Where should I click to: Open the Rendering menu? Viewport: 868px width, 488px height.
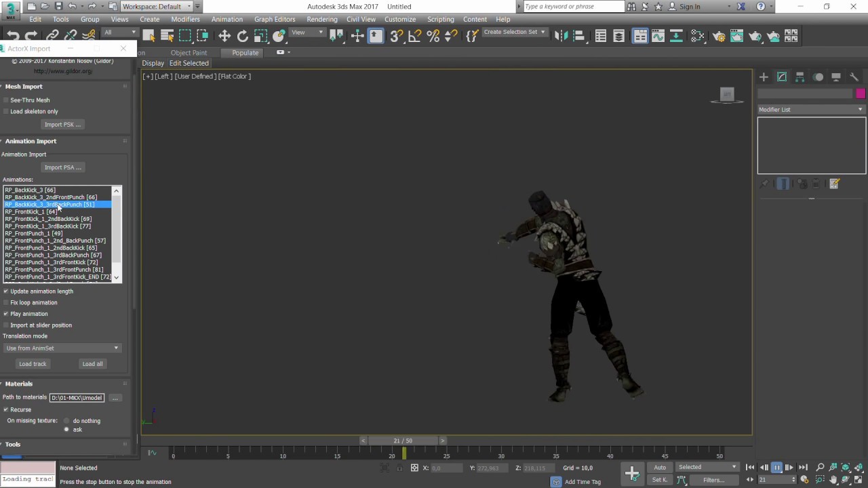click(x=321, y=20)
